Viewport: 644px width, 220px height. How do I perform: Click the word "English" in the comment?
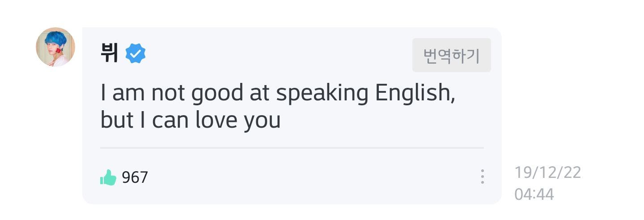tap(412, 94)
